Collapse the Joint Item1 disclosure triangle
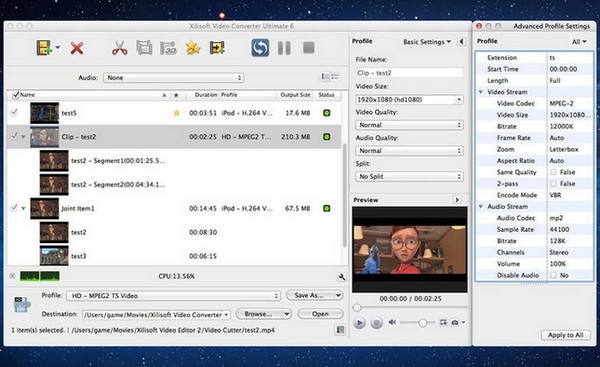600x367 pixels. [23, 209]
